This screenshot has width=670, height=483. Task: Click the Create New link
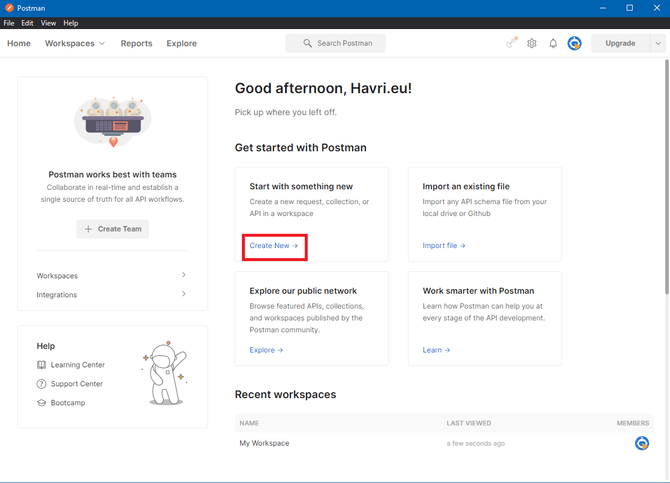pyautogui.click(x=273, y=245)
